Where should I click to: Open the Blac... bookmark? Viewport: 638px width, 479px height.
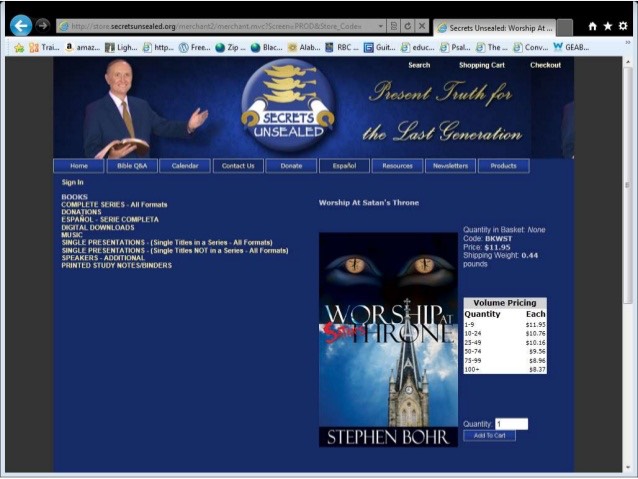click(267, 47)
